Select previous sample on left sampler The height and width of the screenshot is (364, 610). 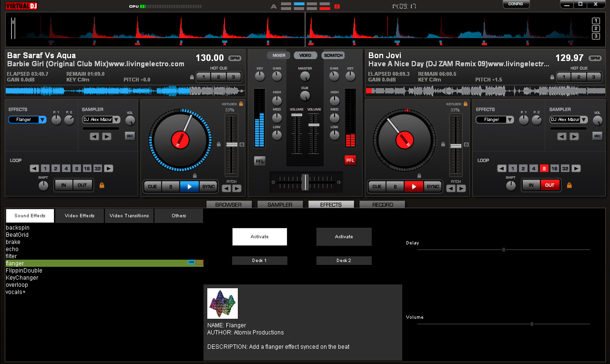click(94, 136)
